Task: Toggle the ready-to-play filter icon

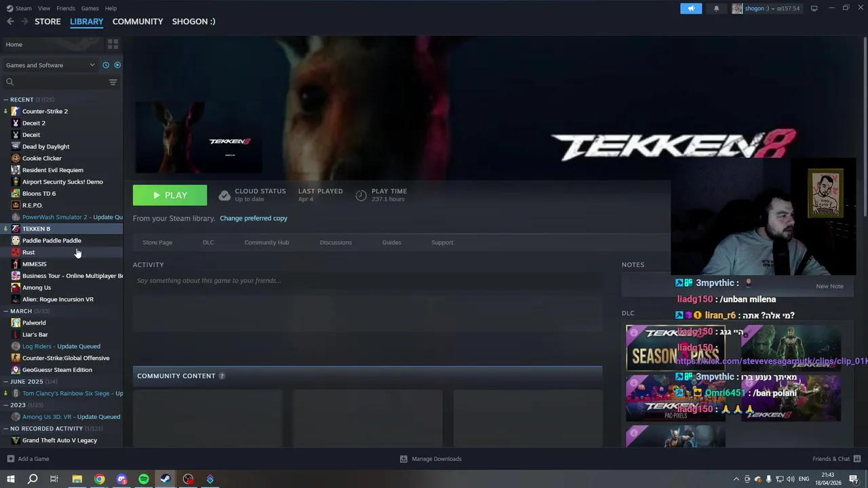Action: (x=117, y=65)
